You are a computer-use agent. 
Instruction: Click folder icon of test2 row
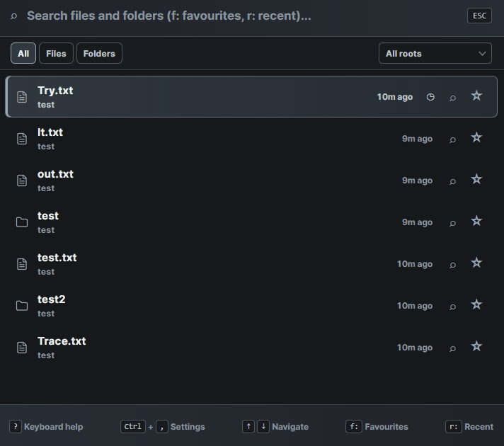22,306
